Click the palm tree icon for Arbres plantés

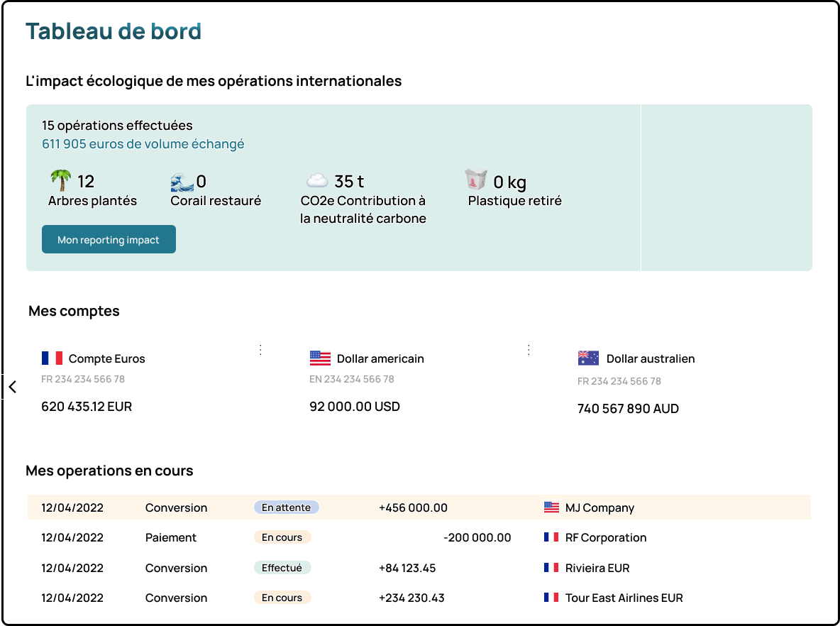61,181
